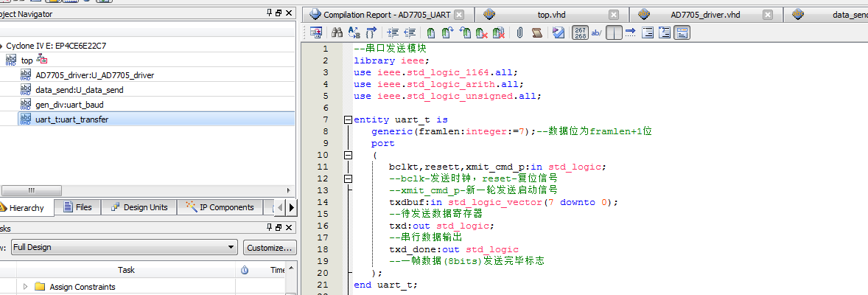The height and width of the screenshot is (295, 868).
Task: Click the Clear All Bookmarks icon
Action: 499,32
